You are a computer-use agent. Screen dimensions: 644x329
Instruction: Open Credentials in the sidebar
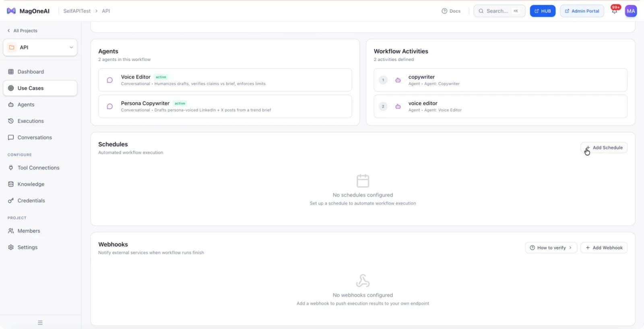[x=40, y=201]
